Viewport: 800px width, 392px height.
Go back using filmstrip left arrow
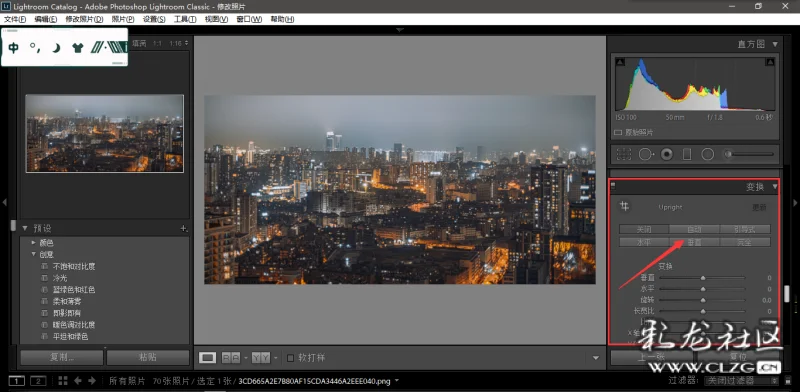tap(78, 381)
